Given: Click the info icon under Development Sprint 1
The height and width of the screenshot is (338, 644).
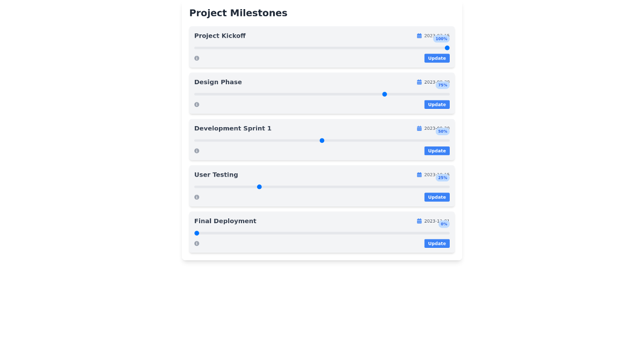Looking at the screenshot, I should tap(196, 151).
